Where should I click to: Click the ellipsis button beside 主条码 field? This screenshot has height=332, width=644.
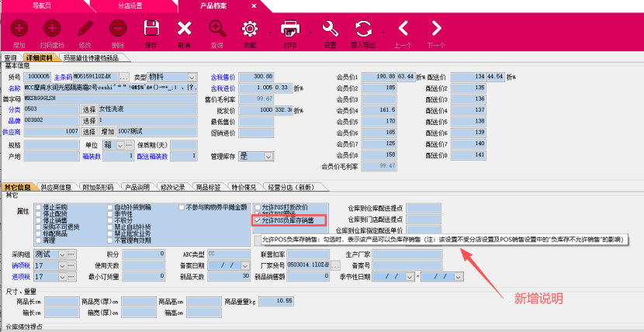pos(124,77)
